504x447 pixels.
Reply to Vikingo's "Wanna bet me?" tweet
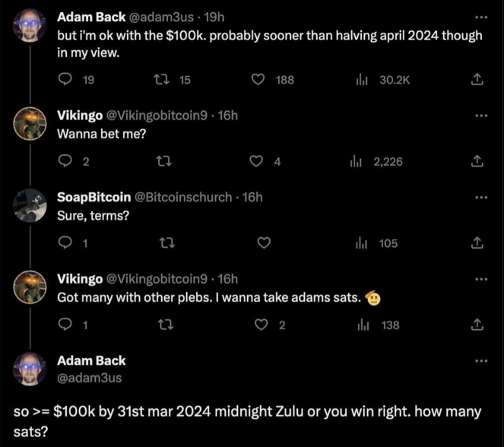pyautogui.click(x=65, y=161)
